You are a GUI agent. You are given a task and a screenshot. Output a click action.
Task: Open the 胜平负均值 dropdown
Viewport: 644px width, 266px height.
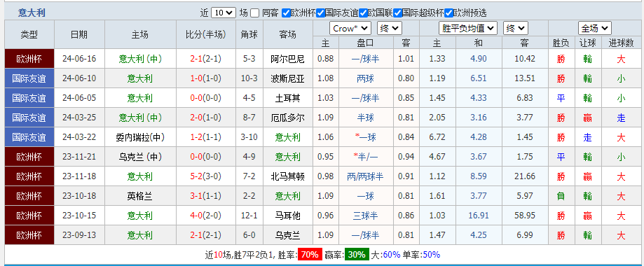[468, 28]
